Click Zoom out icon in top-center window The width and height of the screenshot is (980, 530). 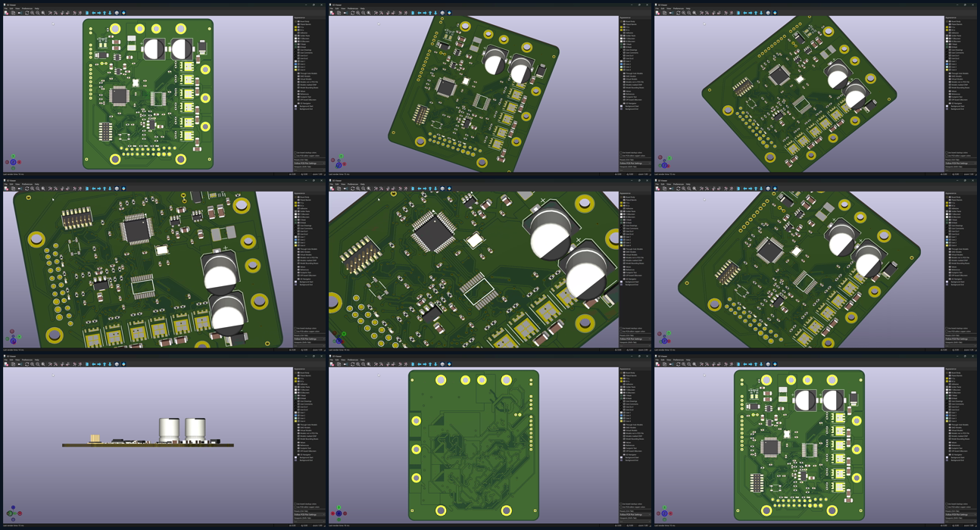point(364,13)
